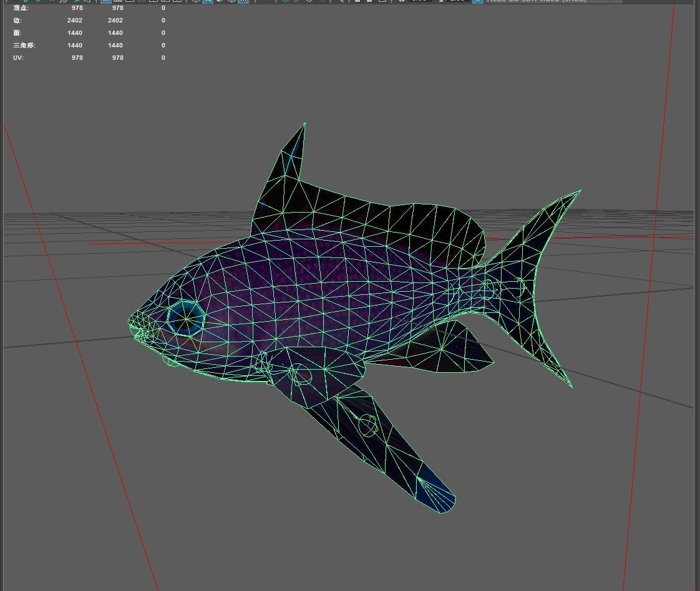Select the 三角形 label in the HUD
700x591 pixels.
[24, 46]
